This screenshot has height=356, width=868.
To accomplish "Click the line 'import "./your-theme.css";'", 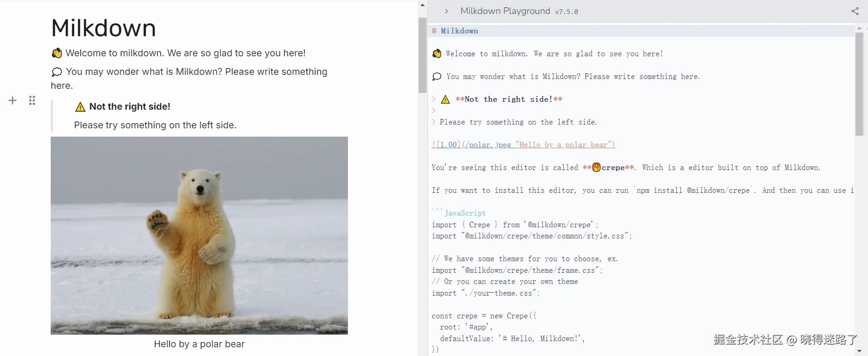I will (x=486, y=293).
